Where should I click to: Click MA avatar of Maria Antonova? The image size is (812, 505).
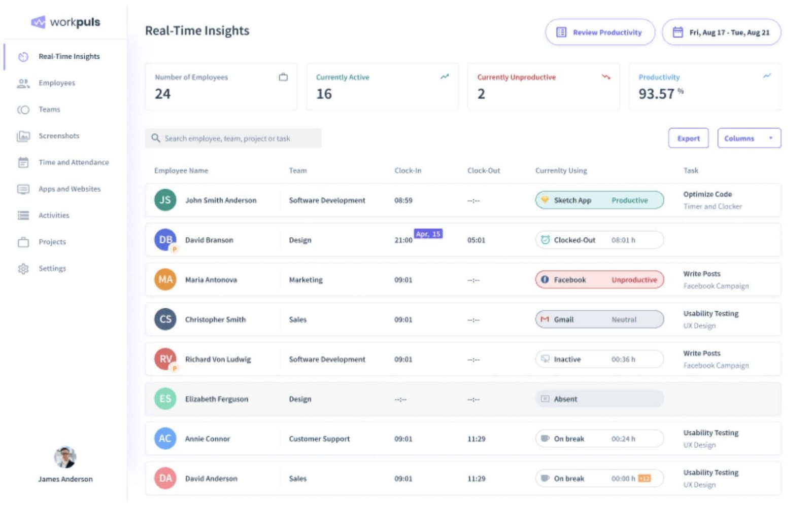[x=165, y=279]
